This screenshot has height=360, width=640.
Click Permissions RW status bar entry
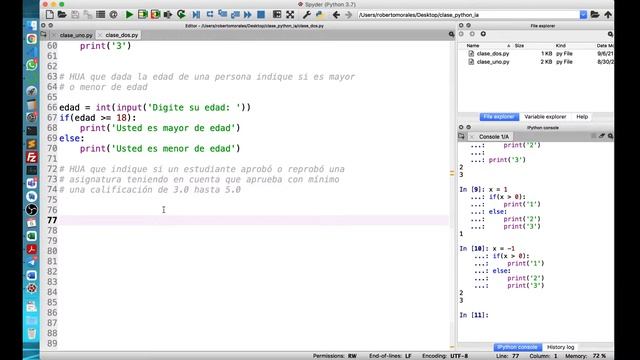pos(335,356)
